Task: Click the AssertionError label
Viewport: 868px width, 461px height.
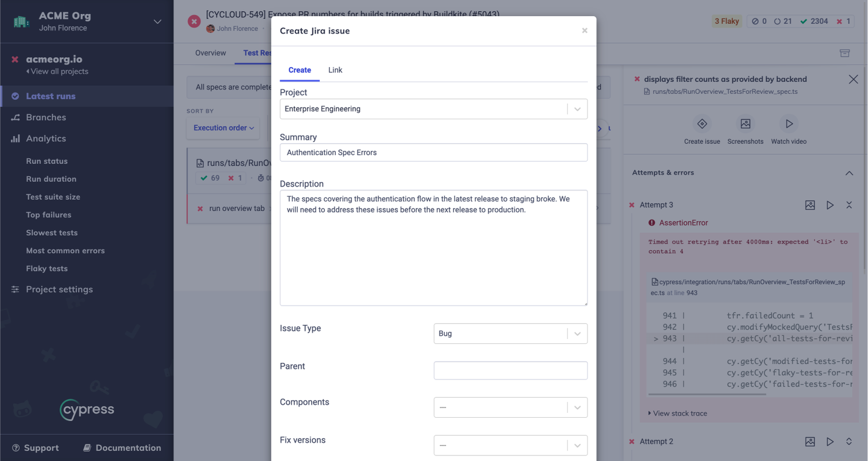Action: point(683,222)
